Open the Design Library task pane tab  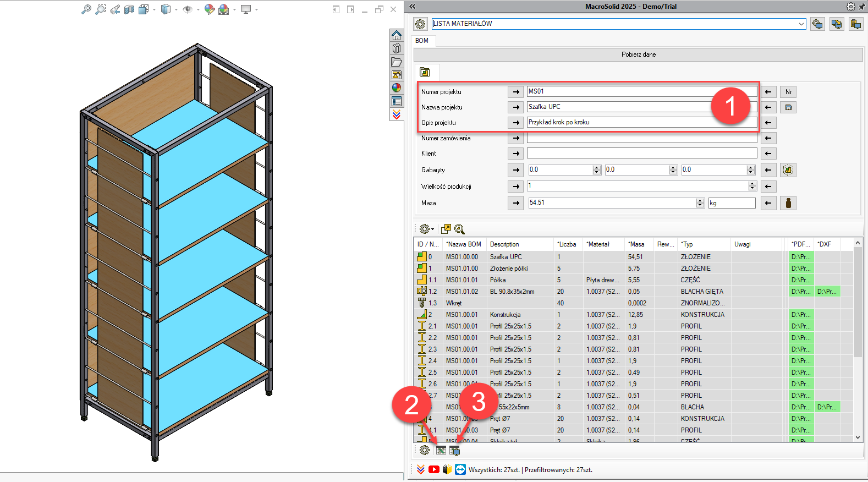[397, 48]
